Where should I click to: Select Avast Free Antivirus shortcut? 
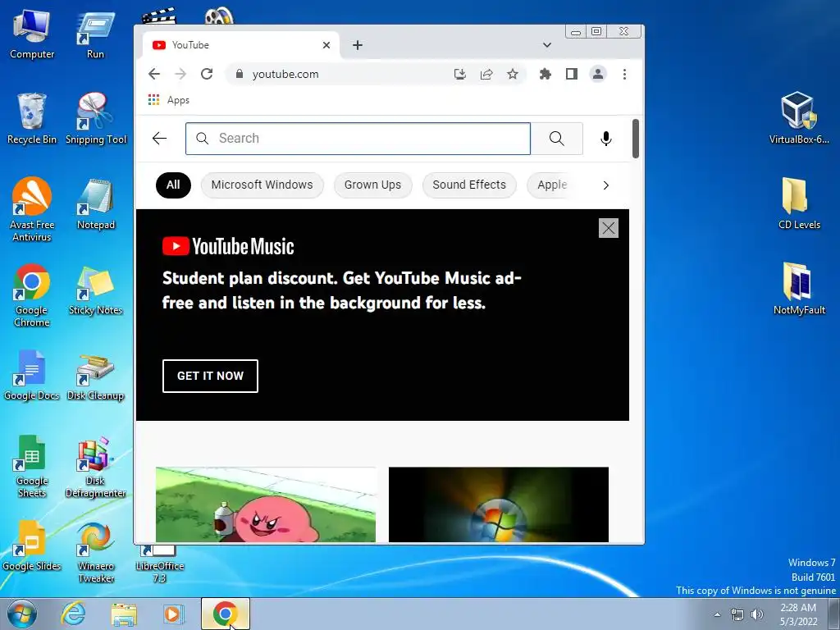[32, 209]
